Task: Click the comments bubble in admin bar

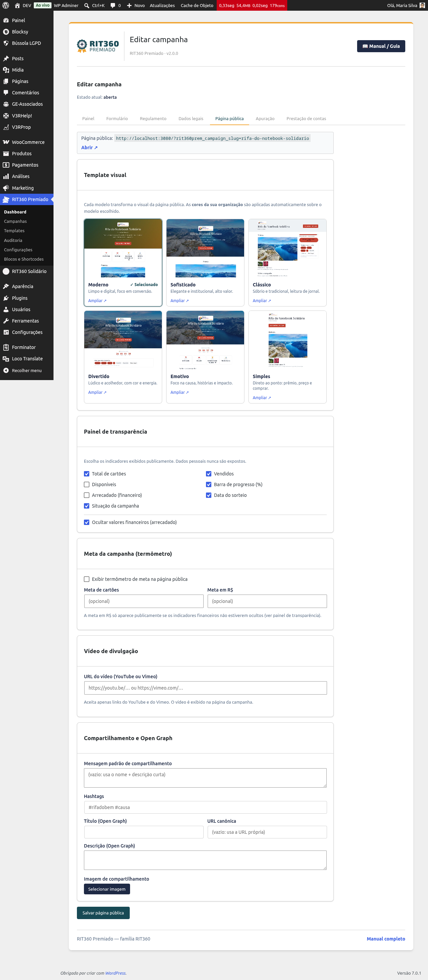Action: [113, 5]
